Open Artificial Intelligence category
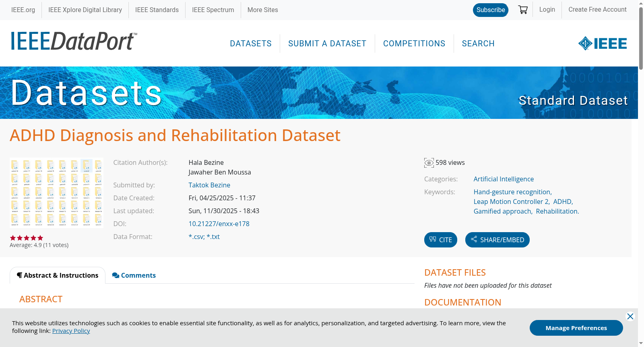 [504, 179]
